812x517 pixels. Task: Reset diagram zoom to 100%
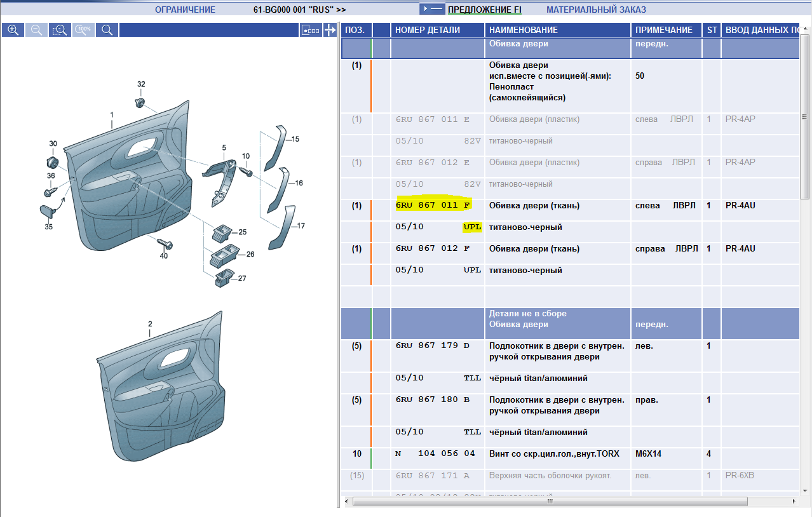83,30
